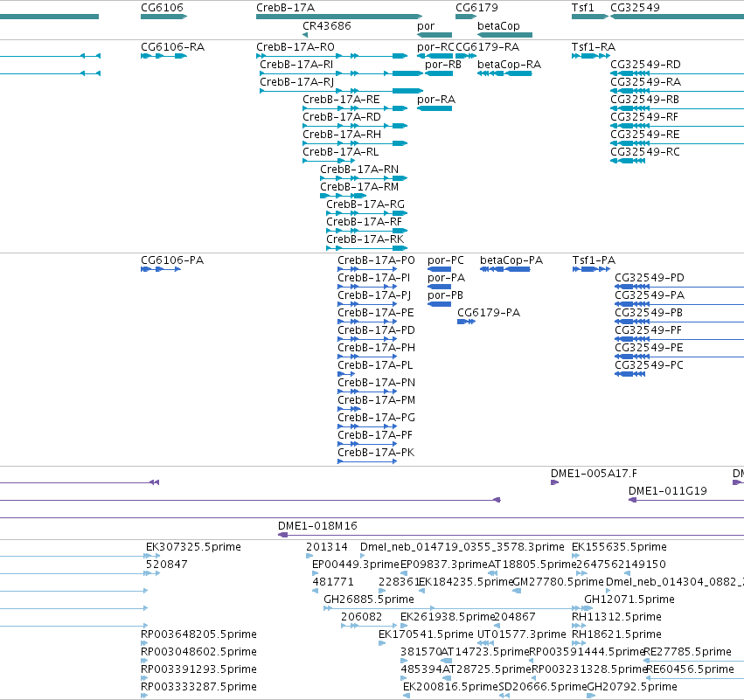Viewport: 744px width, 700px height.
Task: Click the CG6106-PA protein label
Action: click(172, 260)
